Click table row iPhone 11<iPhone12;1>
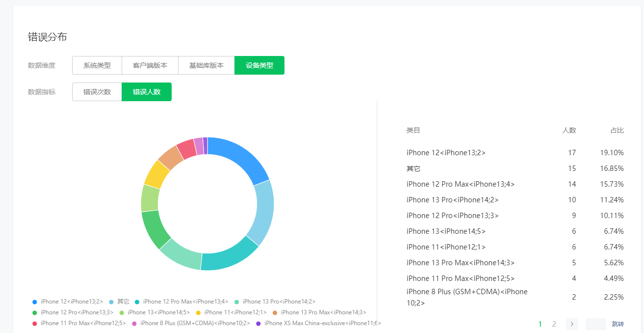The image size is (644, 333). click(515, 247)
